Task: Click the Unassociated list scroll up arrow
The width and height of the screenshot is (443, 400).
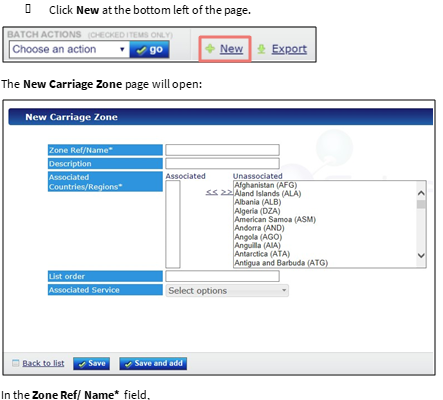Action: (421, 193)
